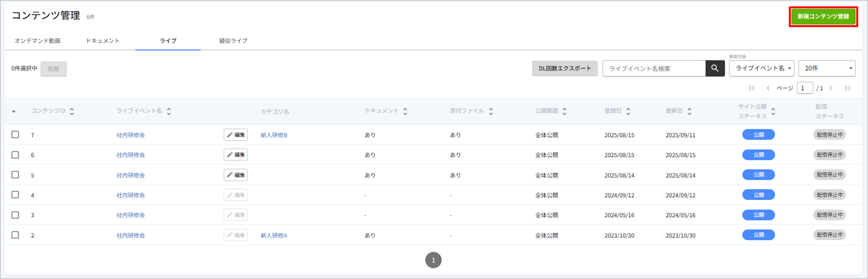The width and height of the screenshot is (868, 279).
Task: Click the page number input field
Action: pos(805,88)
